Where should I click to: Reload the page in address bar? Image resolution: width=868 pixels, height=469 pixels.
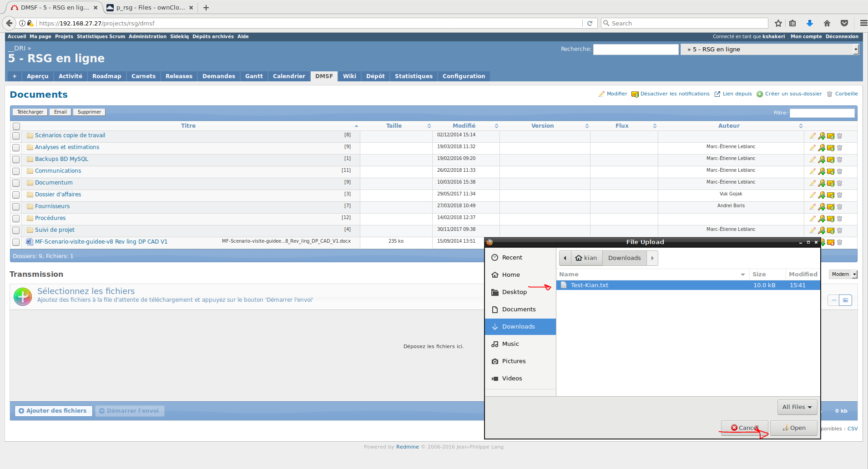(x=590, y=23)
